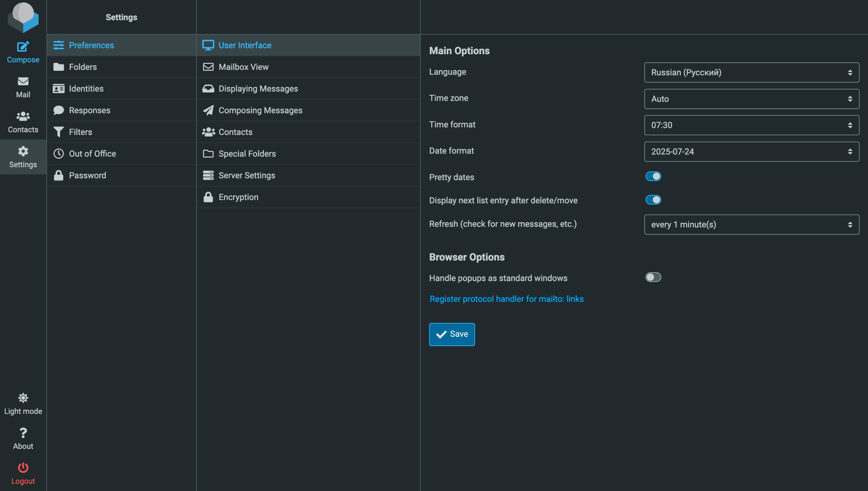Toggle Display next list entry after delete/move
The width and height of the screenshot is (868, 491).
pyautogui.click(x=653, y=200)
